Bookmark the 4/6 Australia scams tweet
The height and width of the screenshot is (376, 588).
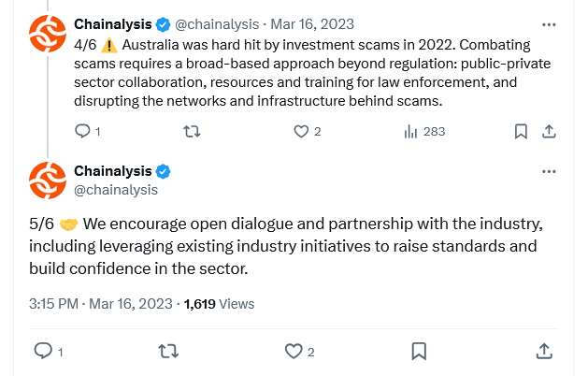tap(521, 131)
